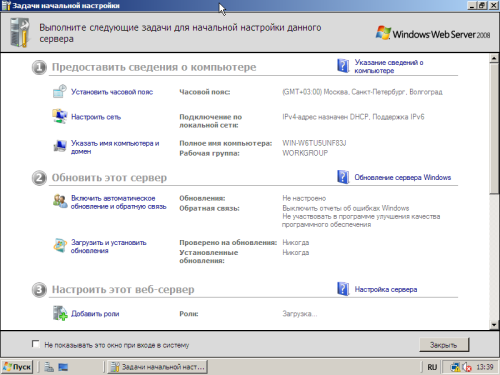
Task: Click the 'Добавить роли' link
Action: pos(95,314)
